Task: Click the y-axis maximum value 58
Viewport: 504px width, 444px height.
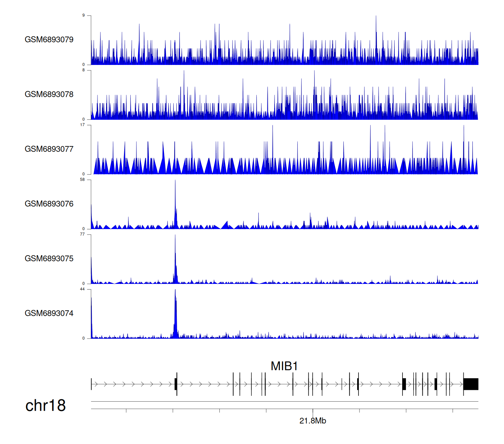Action: coord(82,180)
